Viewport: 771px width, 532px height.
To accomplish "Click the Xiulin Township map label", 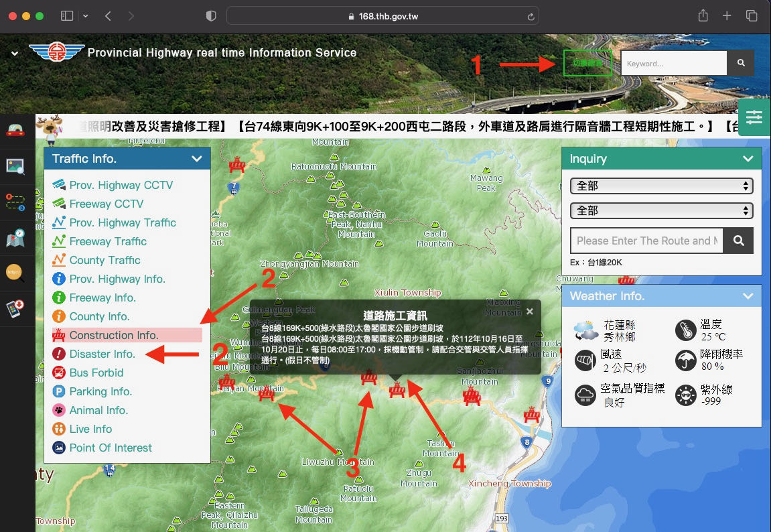I will (x=408, y=293).
